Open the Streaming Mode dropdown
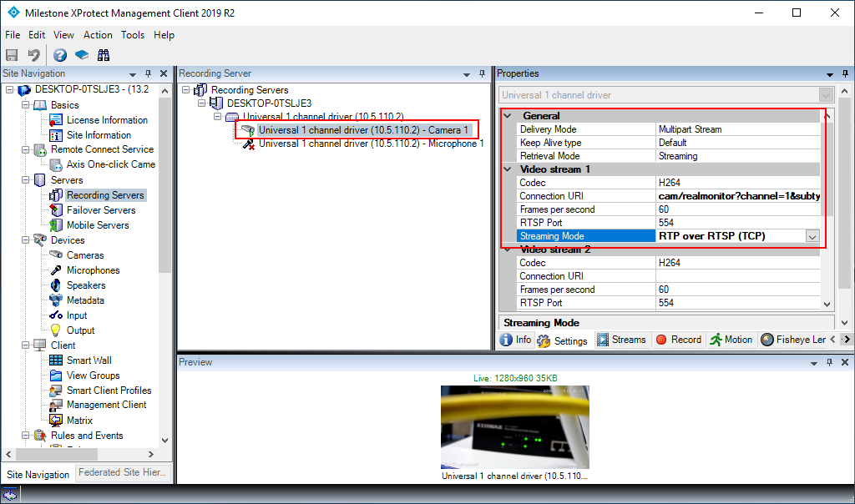This screenshot has height=504, width=855. [x=812, y=236]
